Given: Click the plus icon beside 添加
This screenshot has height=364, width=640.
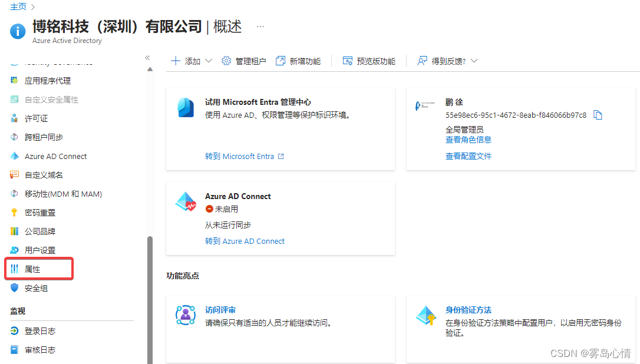Looking at the screenshot, I should [176, 61].
